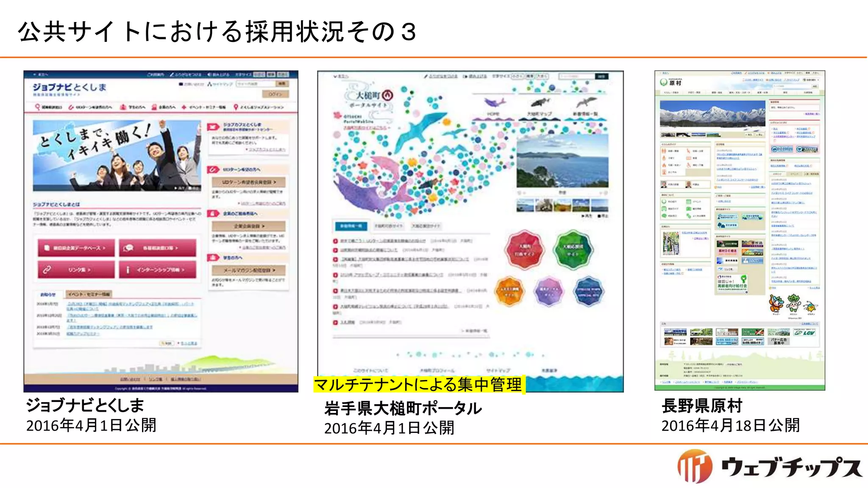Select the highlighted text マルチテナントによる集中管理
This screenshot has width=868, height=488.
point(419,385)
